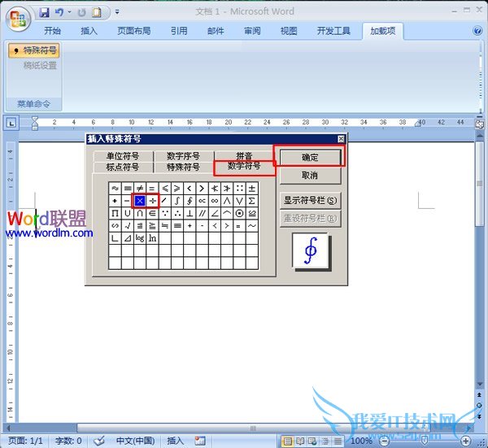
Task: Click the tab stop selector at ruler corner
Action: pos(11,124)
